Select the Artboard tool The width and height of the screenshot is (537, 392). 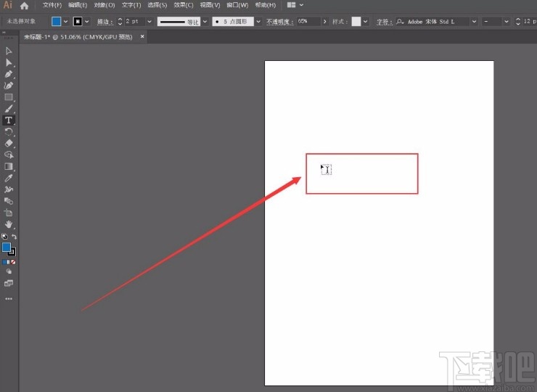tap(9, 213)
